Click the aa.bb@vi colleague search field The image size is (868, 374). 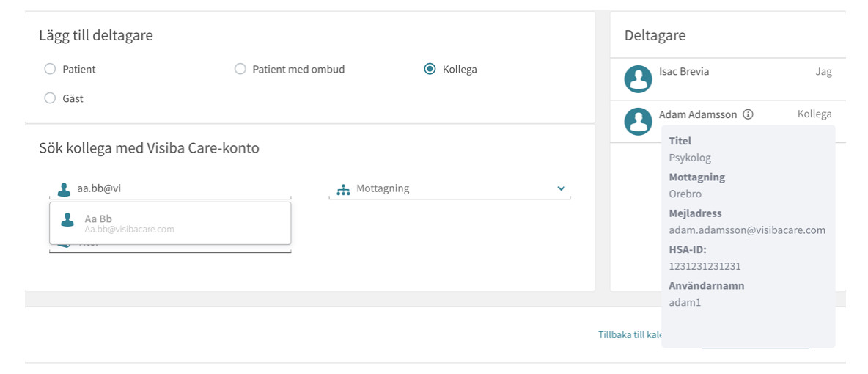tap(170, 188)
